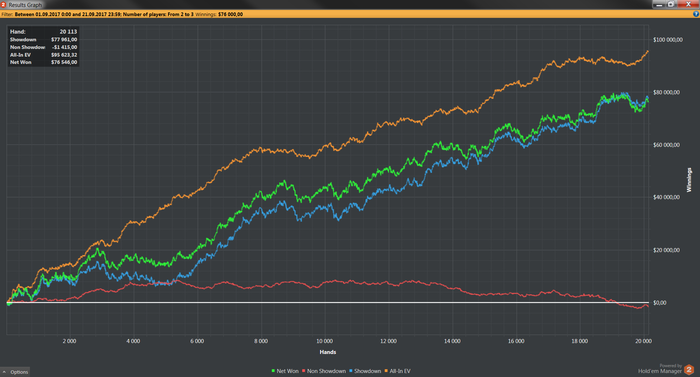Click the Winnings vertical axis title

[689, 180]
